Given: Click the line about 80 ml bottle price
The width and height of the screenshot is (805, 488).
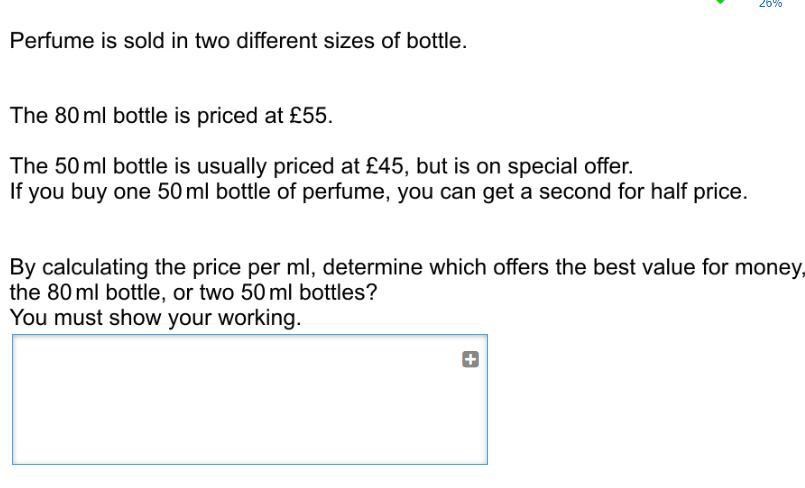Looking at the screenshot, I should pyautogui.click(x=171, y=115).
